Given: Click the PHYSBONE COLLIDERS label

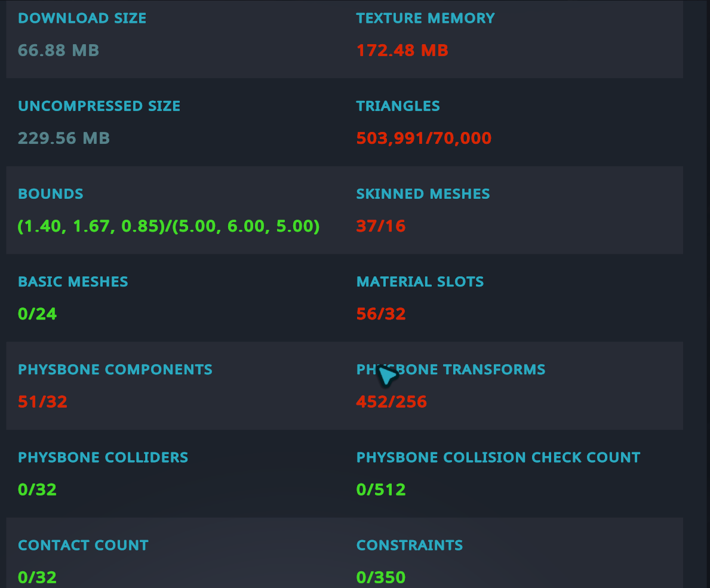Looking at the screenshot, I should 103,457.
